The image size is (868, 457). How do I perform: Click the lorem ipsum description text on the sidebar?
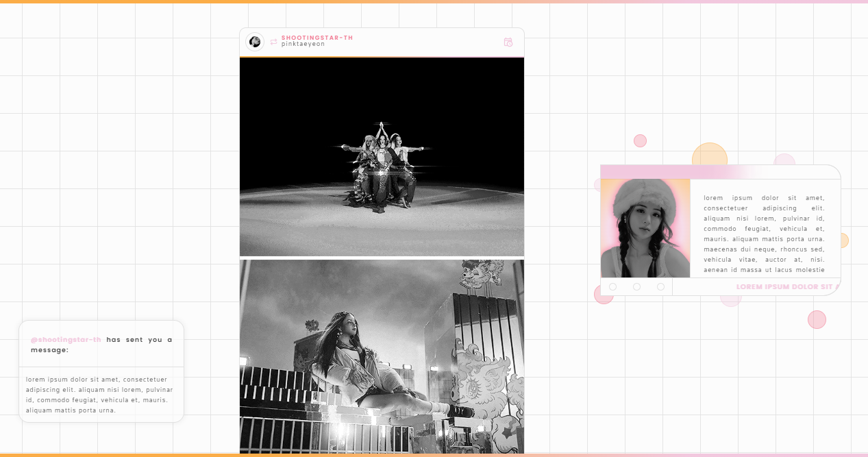(762, 233)
